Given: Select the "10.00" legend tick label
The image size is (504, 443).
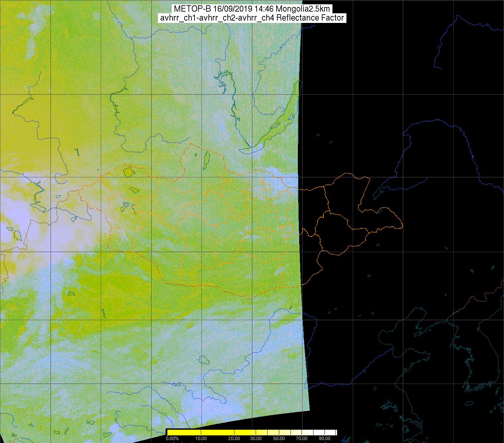Looking at the screenshot, I should click(x=201, y=439).
